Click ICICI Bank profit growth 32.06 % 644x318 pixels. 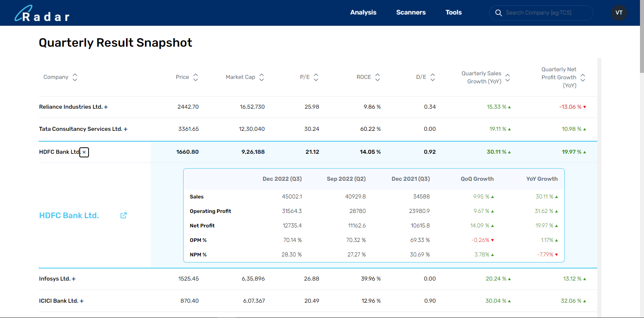(x=571, y=301)
